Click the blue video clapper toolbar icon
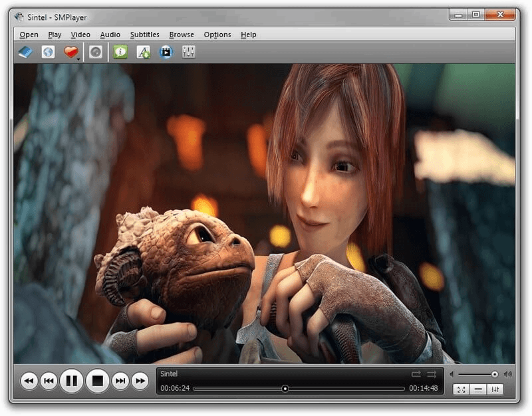Image resolution: width=532 pixels, height=416 pixels. coord(166,52)
